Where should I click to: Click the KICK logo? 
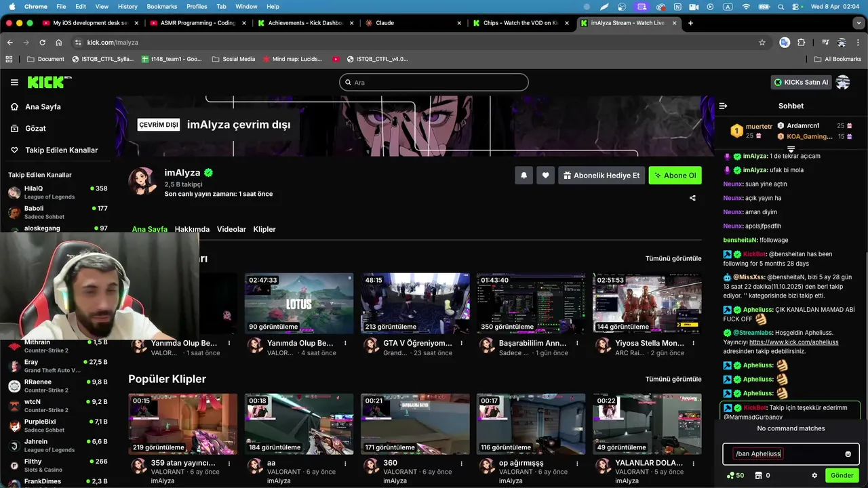[x=50, y=82]
